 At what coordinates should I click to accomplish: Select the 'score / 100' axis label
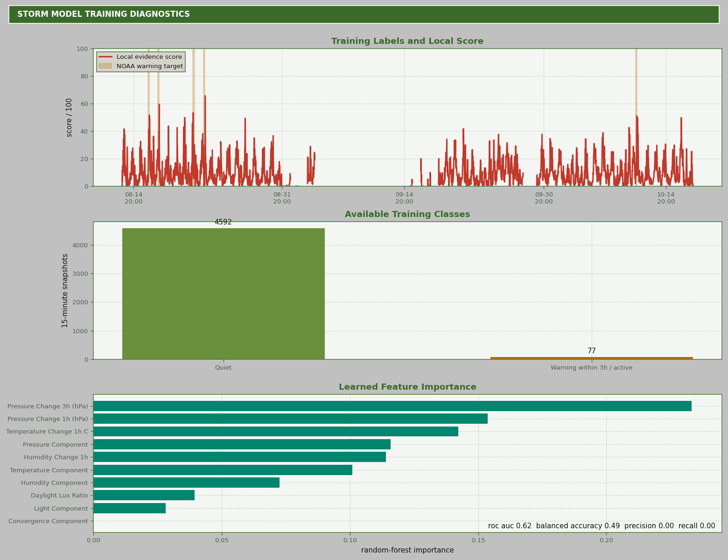click(70, 117)
